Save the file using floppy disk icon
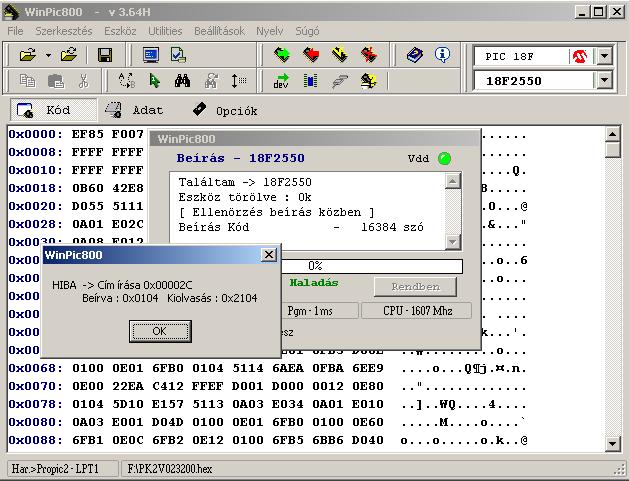 (105, 55)
